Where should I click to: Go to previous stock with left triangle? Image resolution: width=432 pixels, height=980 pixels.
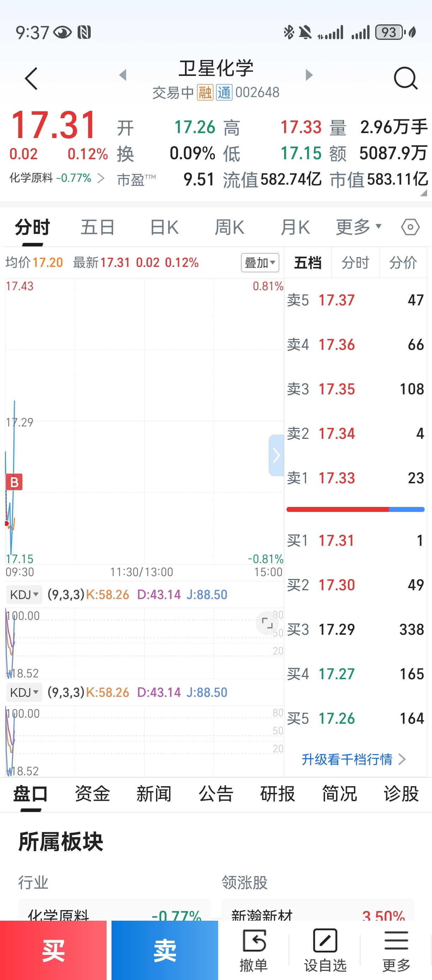click(x=122, y=75)
